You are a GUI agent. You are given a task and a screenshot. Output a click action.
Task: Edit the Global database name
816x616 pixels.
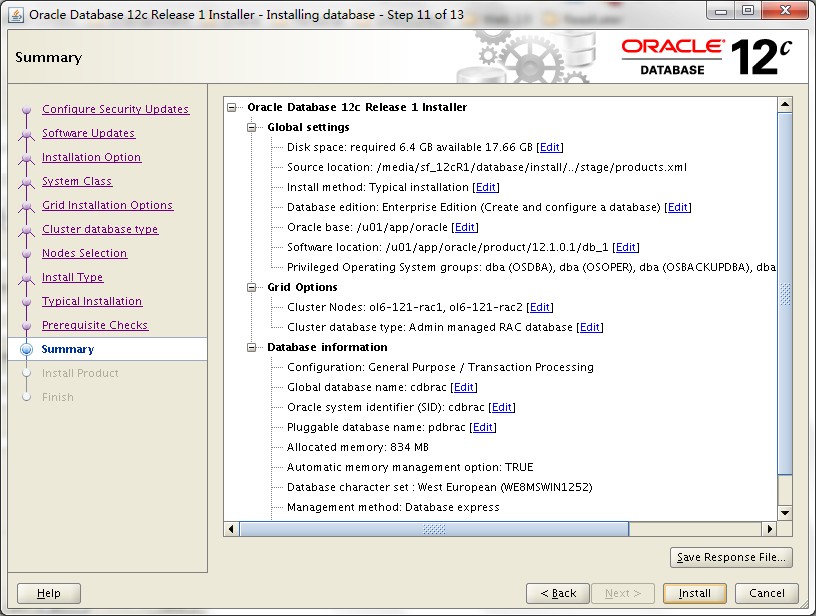point(464,387)
